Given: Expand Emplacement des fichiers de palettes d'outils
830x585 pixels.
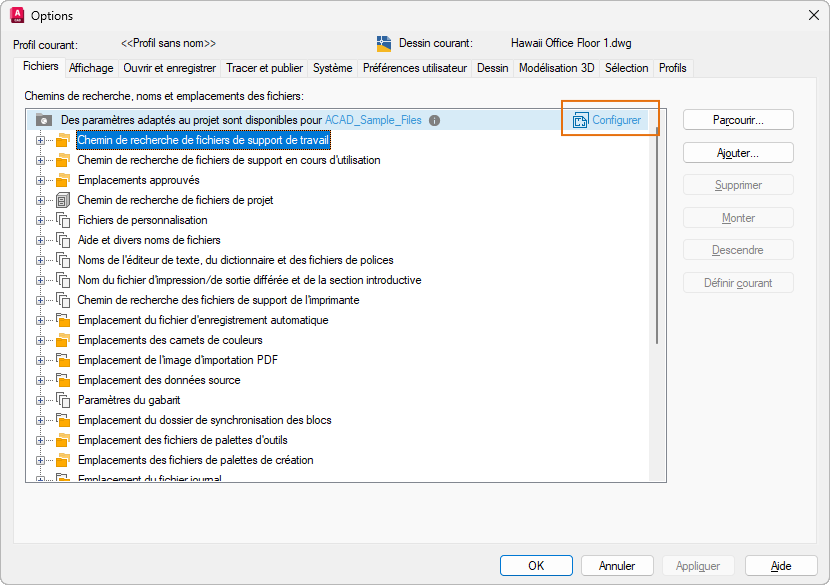Looking at the screenshot, I should coord(40,440).
